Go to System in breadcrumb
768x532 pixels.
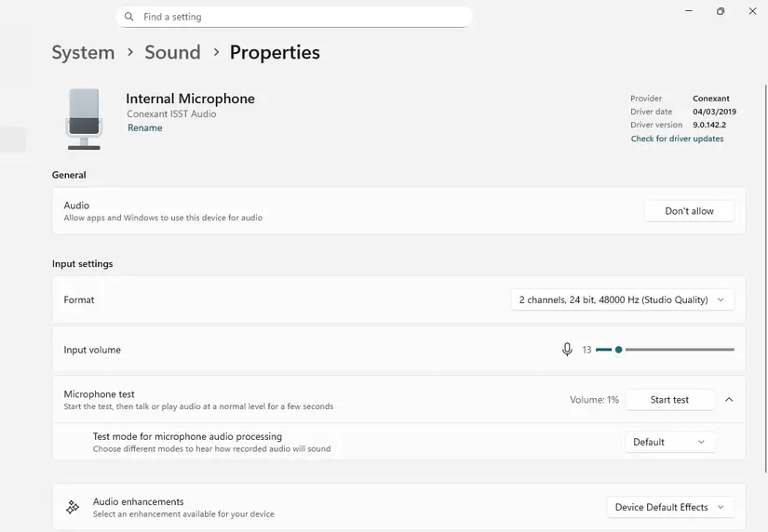click(x=83, y=52)
